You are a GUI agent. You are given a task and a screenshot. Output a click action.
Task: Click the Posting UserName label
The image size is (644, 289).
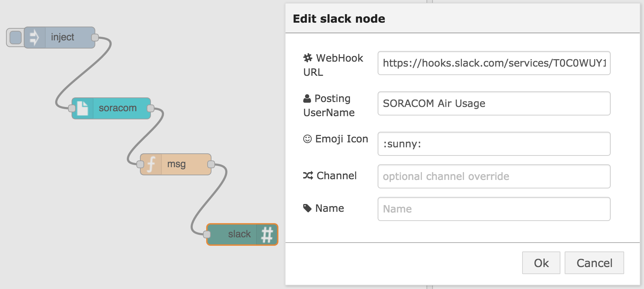pos(329,105)
